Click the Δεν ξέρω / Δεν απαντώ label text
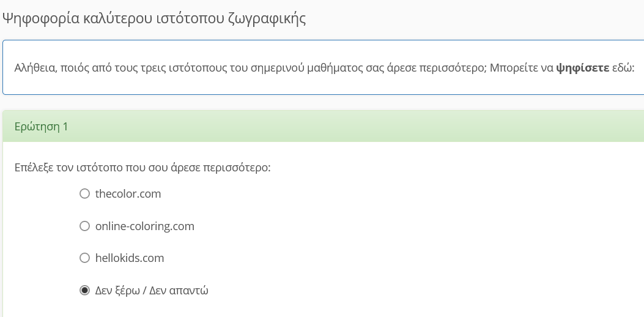The width and height of the screenshot is (644, 317). pyautogui.click(x=152, y=291)
